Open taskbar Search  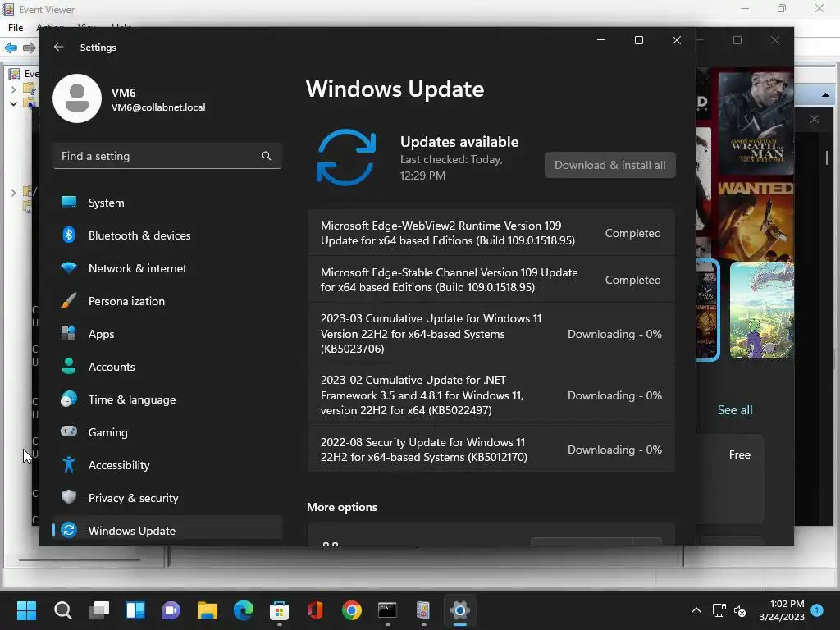pyautogui.click(x=62, y=610)
